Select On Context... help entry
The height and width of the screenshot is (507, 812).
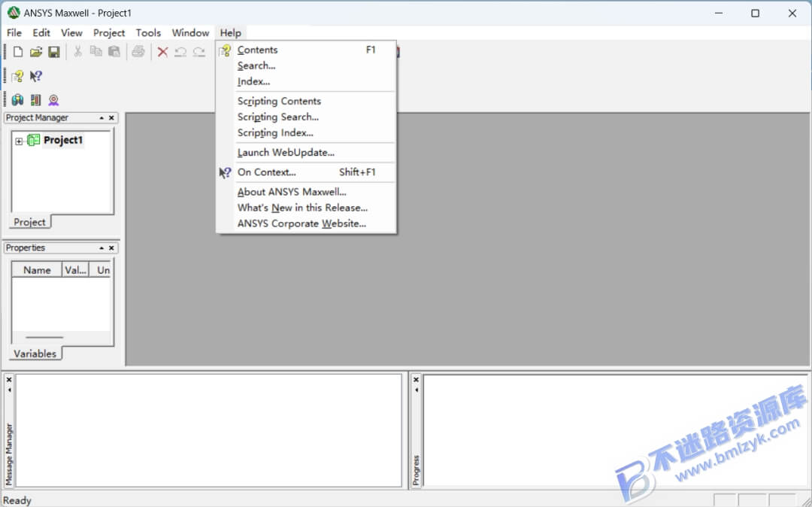[306, 172]
